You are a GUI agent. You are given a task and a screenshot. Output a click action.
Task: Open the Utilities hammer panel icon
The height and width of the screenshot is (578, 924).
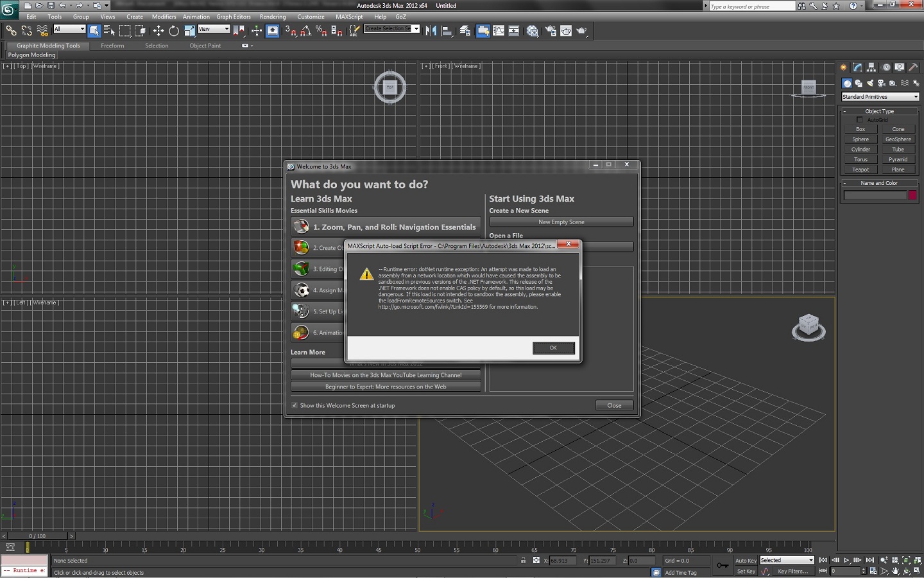914,67
